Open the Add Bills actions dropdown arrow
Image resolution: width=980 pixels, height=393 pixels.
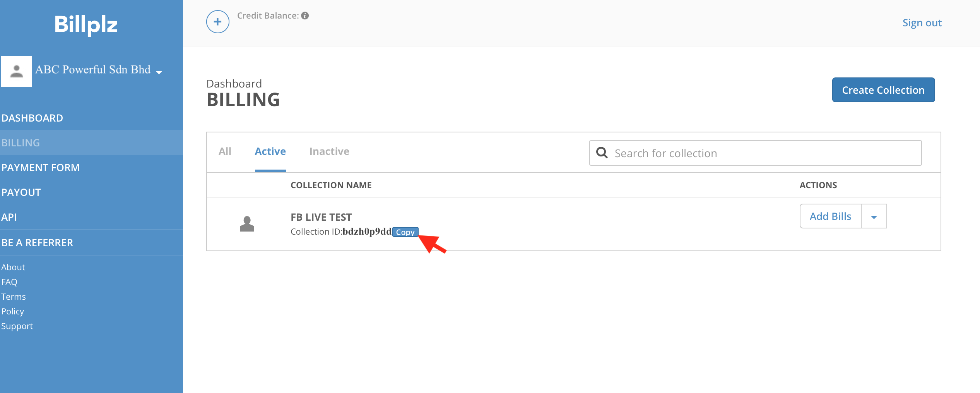point(874,216)
